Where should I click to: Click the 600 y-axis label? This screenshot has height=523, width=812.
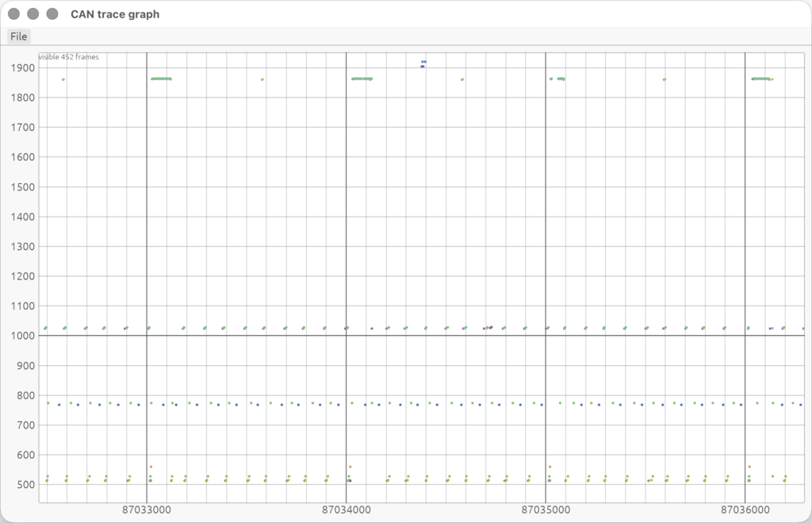(25, 455)
